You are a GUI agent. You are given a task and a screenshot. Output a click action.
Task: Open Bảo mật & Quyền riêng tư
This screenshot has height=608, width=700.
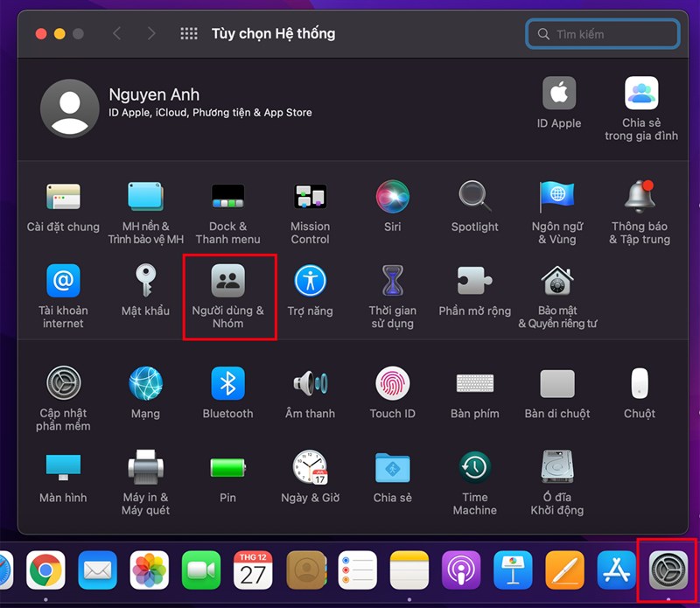(x=556, y=283)
